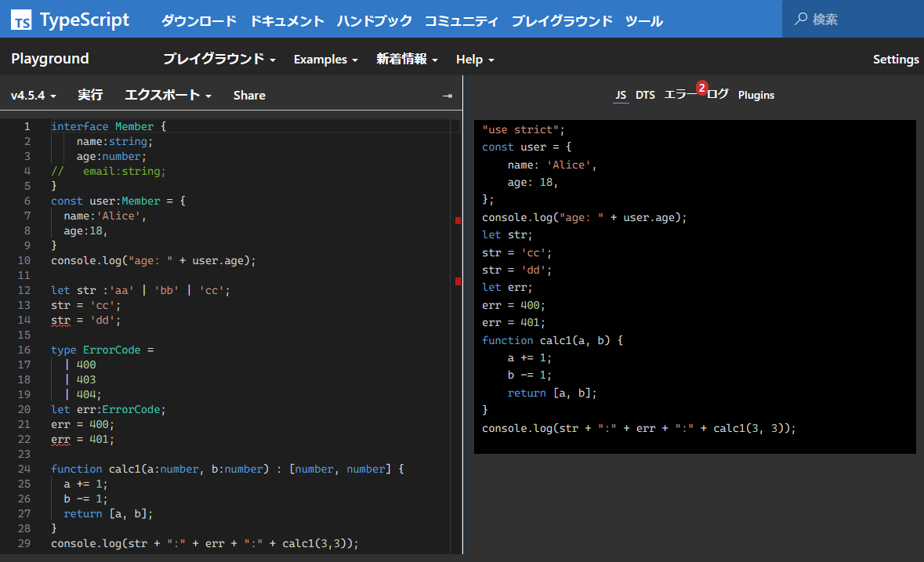924x562 pixels.
Task: Click the second red error marker near line 12
Action: tap(458, 280)
